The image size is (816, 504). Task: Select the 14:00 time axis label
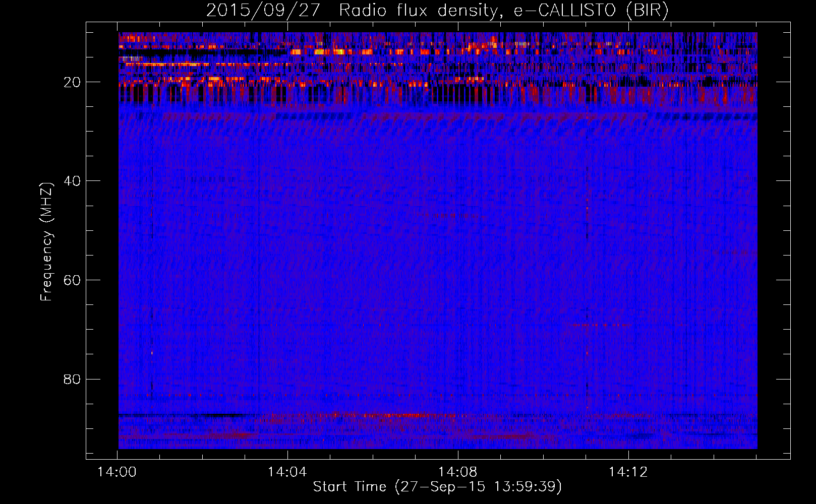pos(117,472)
